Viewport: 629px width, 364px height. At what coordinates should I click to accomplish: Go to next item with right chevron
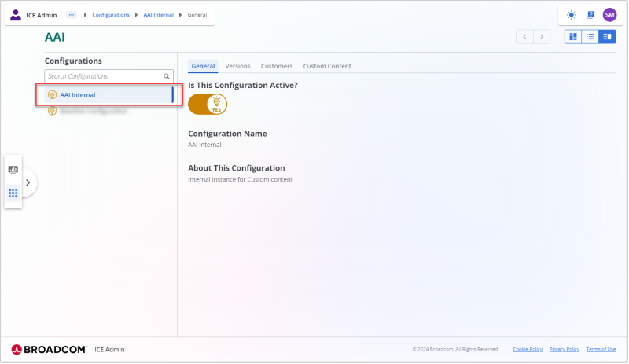pos(542,36)
